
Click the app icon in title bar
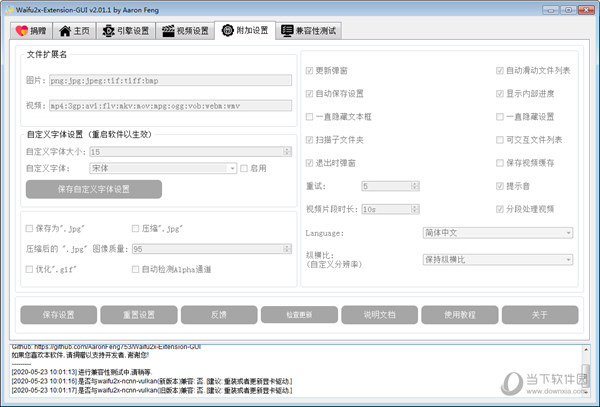click(9, 10)
